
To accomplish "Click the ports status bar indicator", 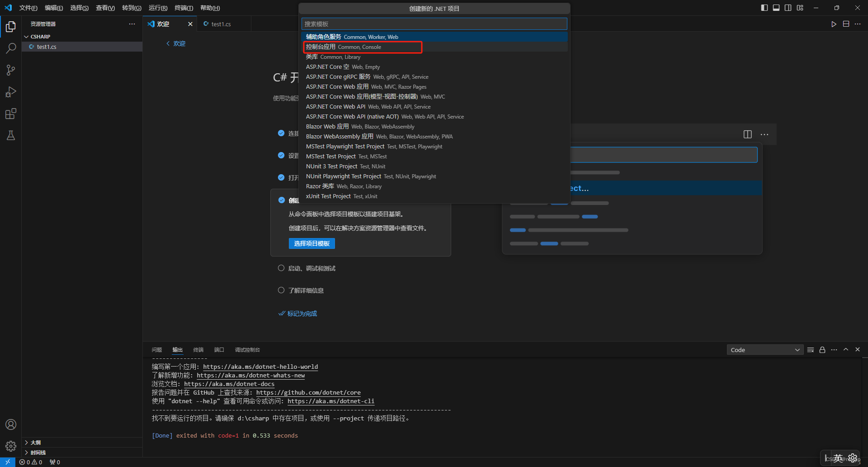I will coord(55,462).
